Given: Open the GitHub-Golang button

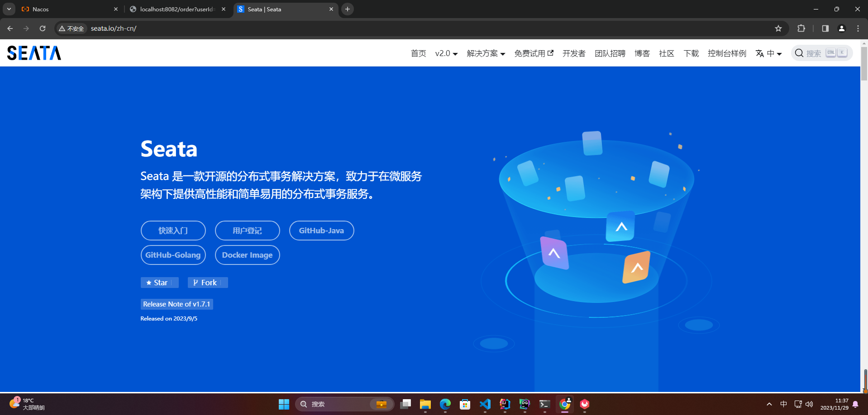Looking at the screenshot, I should tap(173, 255).
